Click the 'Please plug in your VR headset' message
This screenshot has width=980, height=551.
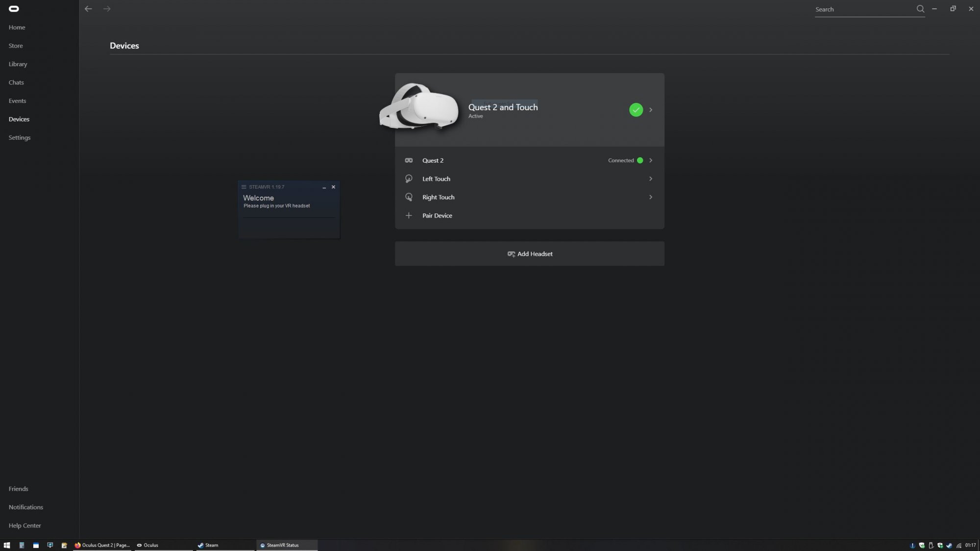click(x=277, y=206)
